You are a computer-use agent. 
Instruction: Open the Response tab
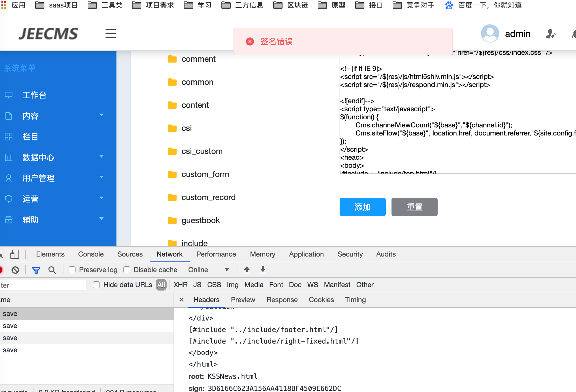coord(282,300)
